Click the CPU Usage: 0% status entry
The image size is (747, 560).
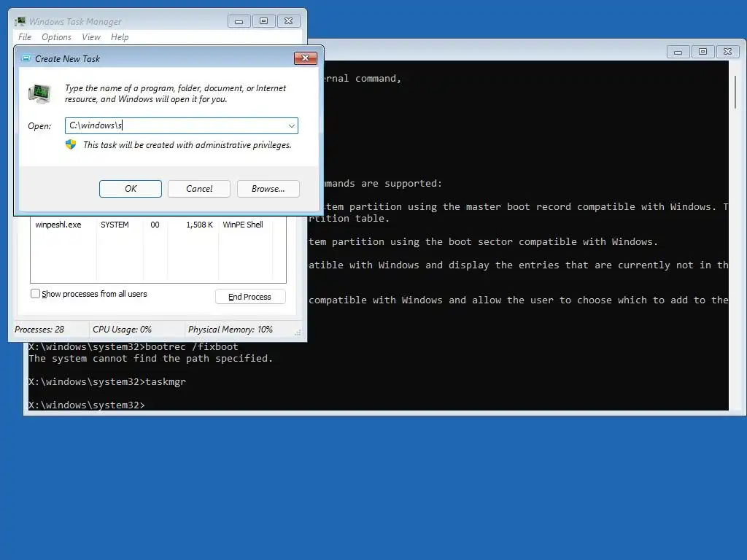click(122, 330)
